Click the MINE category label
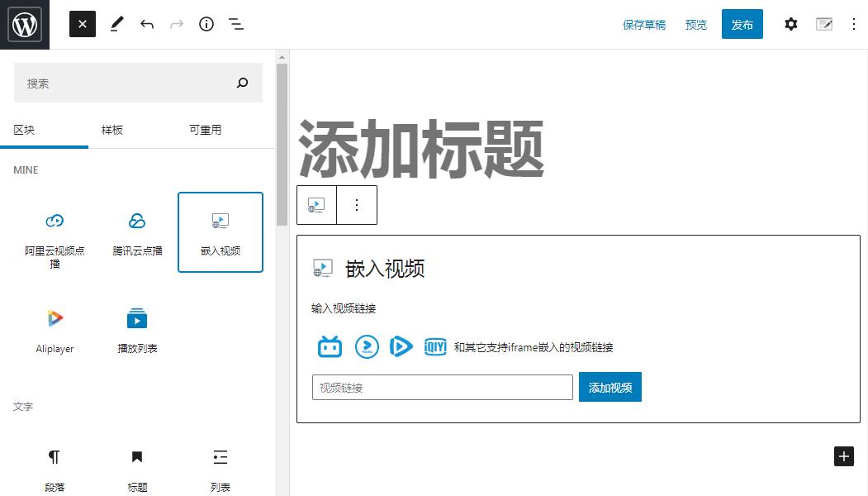 tap(26, 170)
